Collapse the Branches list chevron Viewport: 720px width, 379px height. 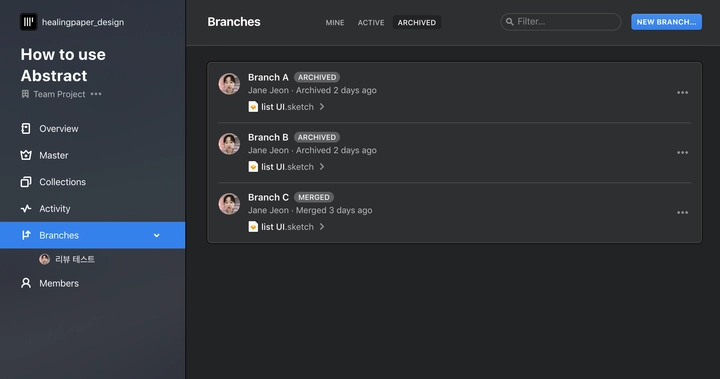[x=157, y=235]
